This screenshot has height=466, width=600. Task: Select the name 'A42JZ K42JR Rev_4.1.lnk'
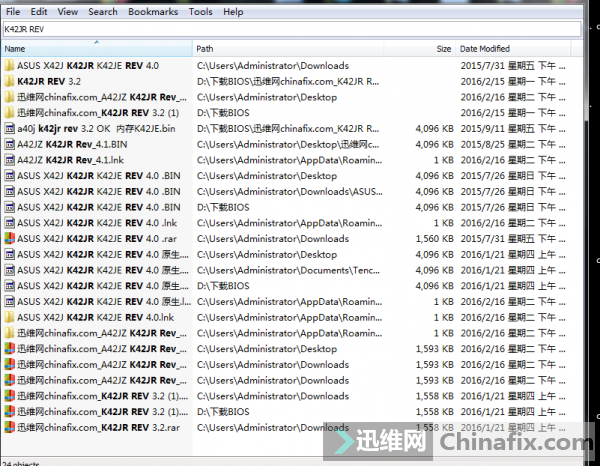click(70, 160)
